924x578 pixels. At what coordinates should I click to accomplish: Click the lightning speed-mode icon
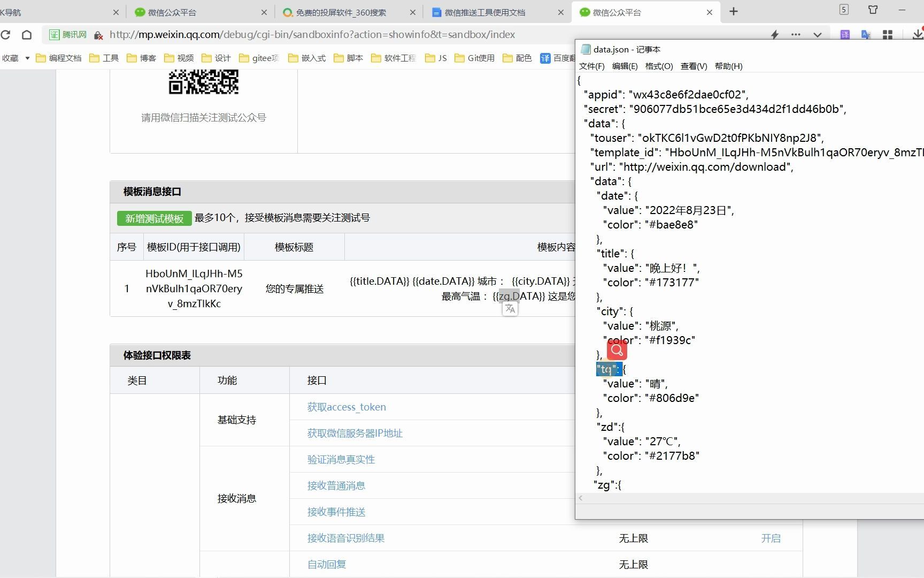pyautogui.click(x=774, y=35)
